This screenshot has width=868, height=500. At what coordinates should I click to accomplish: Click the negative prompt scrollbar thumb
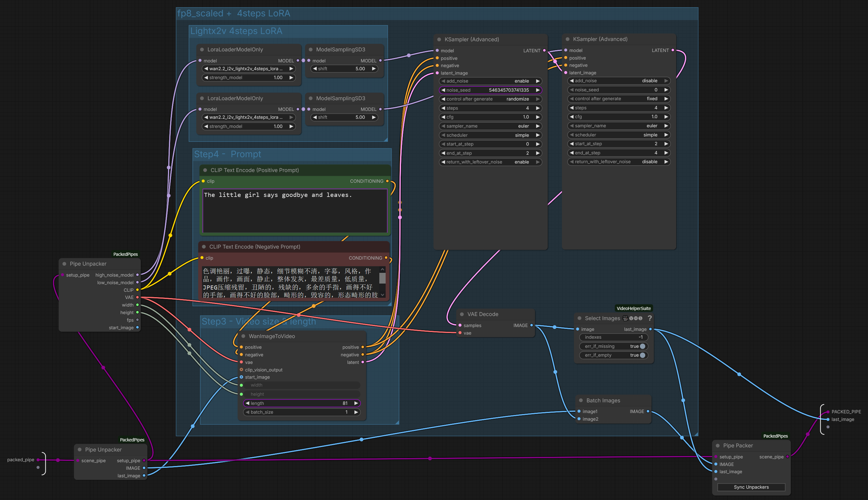click(382, 278)
